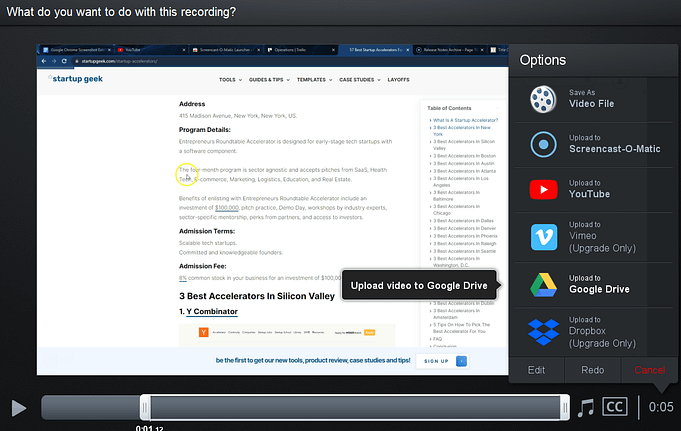
Task: Click LAYOFFS menu item in preview
Action: click(x=398, y=80)
